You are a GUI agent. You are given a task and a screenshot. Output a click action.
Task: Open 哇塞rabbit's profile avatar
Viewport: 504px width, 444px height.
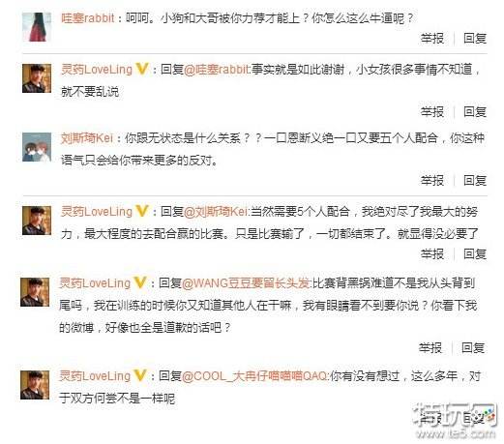(x=37, y=27)
